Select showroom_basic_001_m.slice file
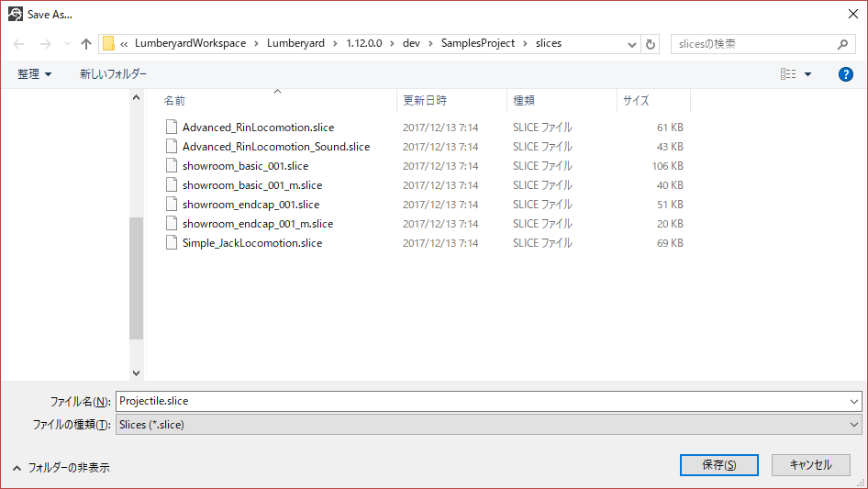The image size is (868, 489). click(x=252, y=185)
